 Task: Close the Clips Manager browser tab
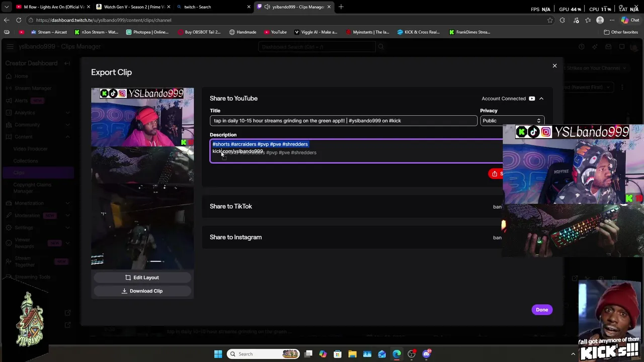click(329, 7)
